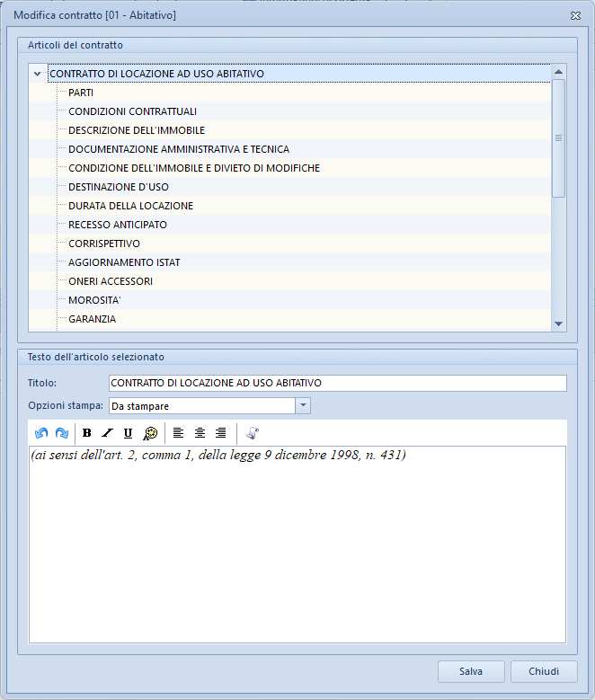The height and width of the screenshot is (700, 595).
Task: Collapse the CONTRATTO DI LOCAZIONE tree node
Action: click(x=38, y=74)
